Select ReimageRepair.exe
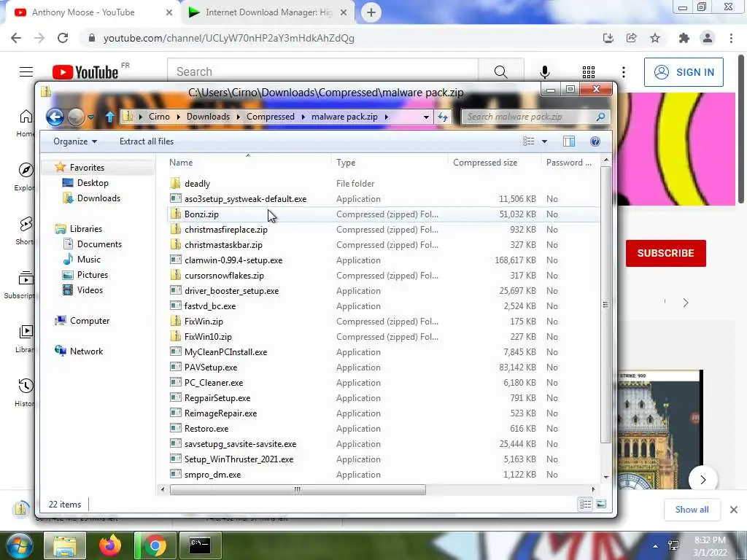The width and height of the screenshot is (747, 560). pos(220,413)
